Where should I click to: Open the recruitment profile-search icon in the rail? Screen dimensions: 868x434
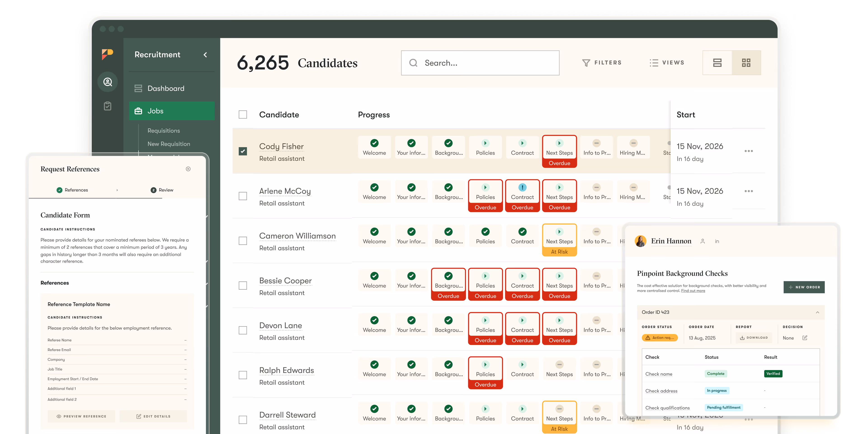[108, 82]
